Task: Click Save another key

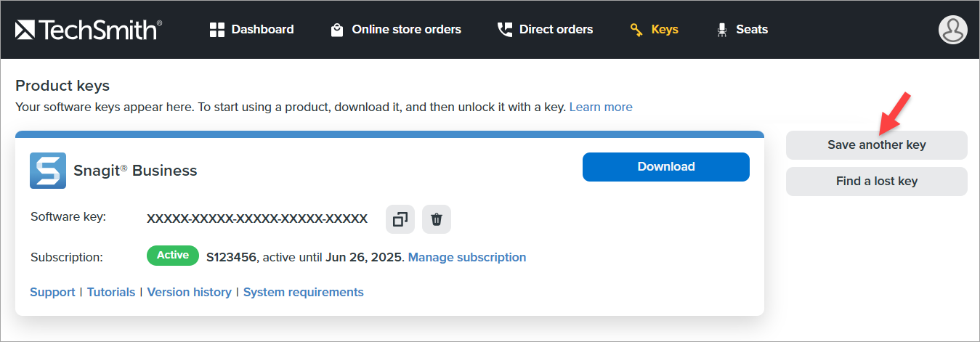Action: tap(876, 145)
